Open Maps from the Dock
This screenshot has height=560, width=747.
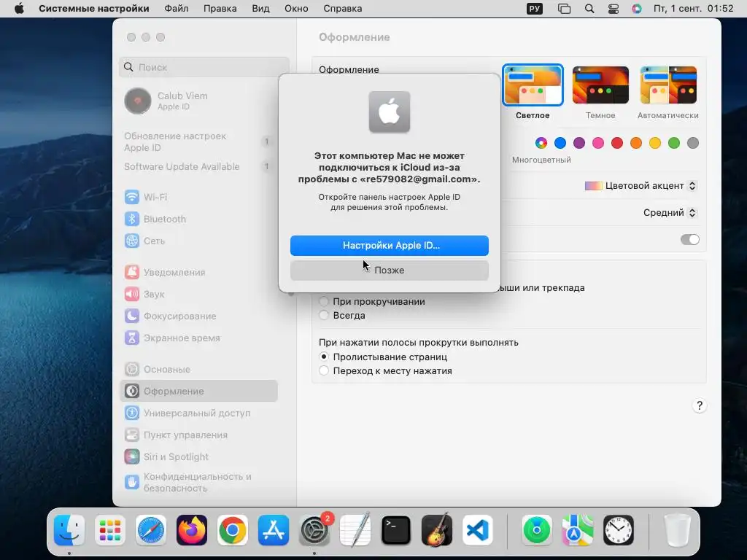pyautogui.click(x=578, y=530)
